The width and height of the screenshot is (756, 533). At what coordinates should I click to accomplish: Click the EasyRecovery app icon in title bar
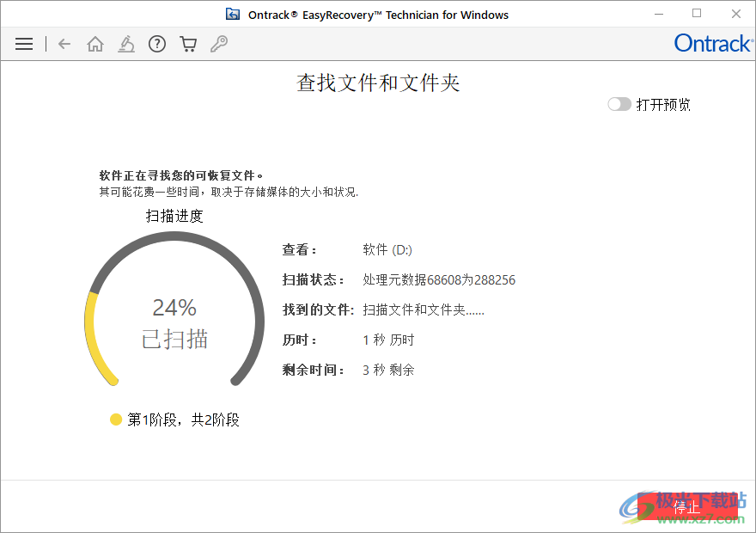[233, 14]
